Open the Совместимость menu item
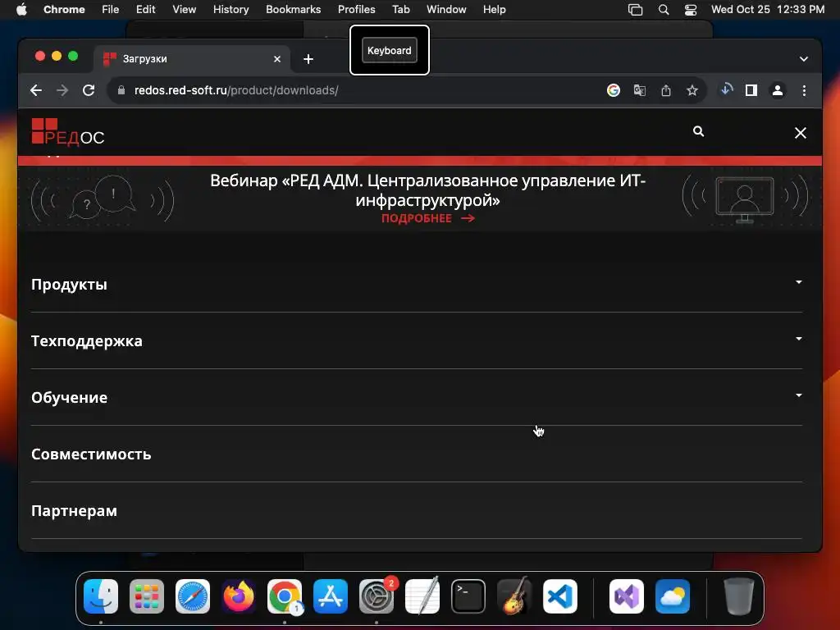This screenshot has width=840, height=630. pyautogui.click(x=91, y=454)
